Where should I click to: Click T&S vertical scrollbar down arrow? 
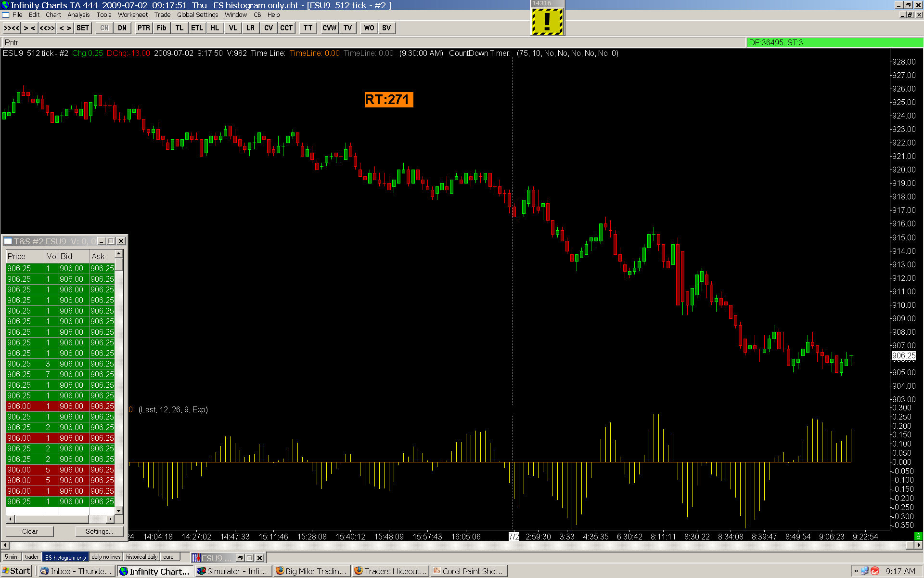(119, 511)
